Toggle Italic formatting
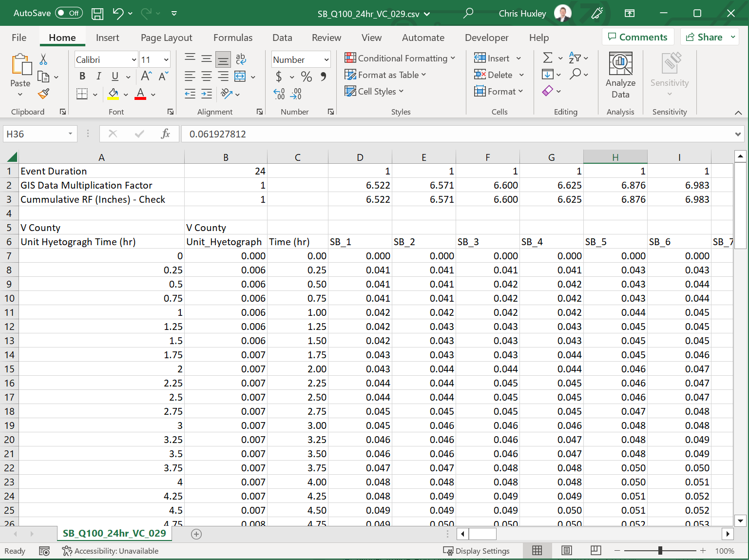 [x=99, y=76]
